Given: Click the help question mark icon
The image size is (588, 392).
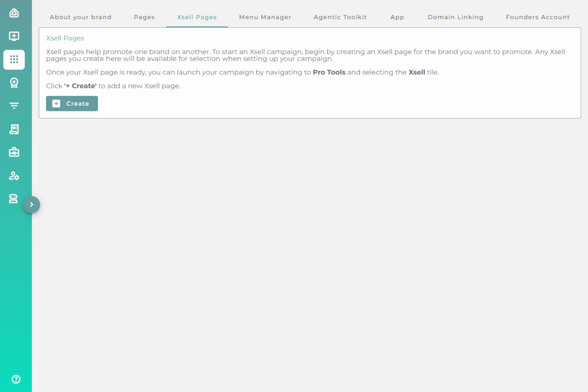Looking at the screenshot, I should [x=16, y=379].
